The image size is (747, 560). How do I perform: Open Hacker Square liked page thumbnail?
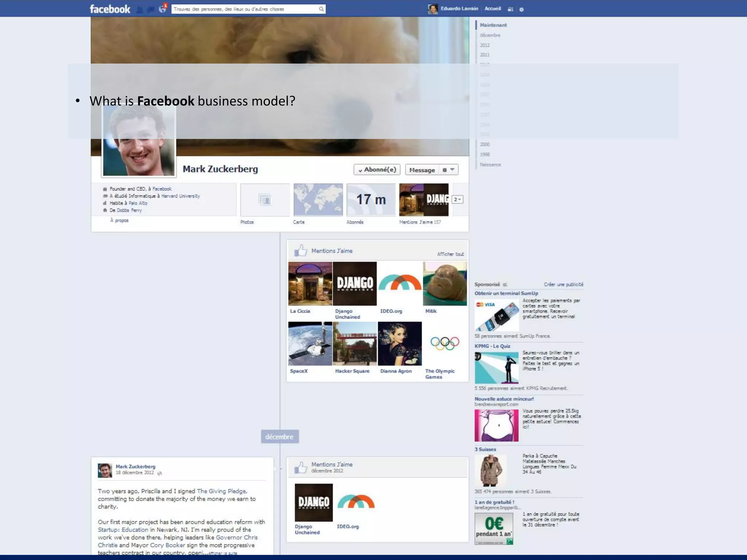(355, 343)
